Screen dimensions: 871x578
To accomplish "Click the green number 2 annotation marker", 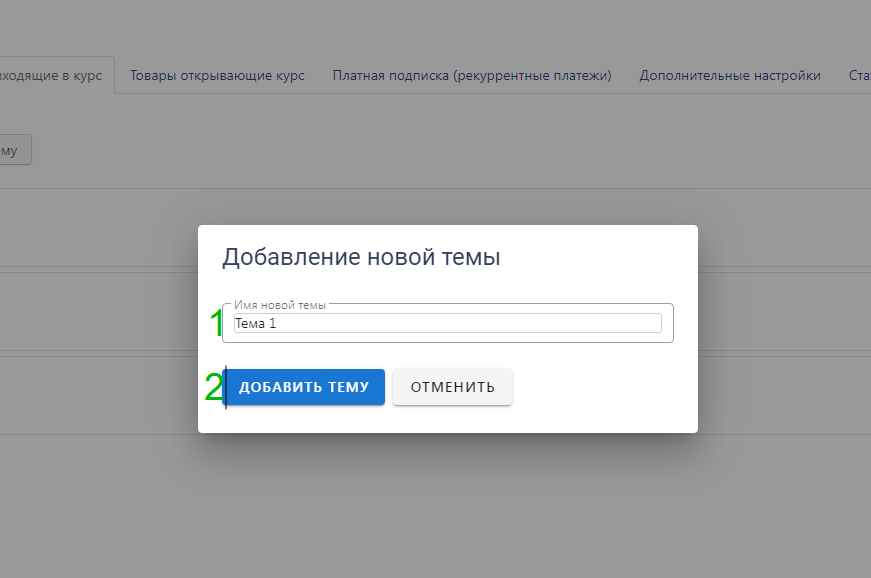I will (x=213, y=388).
